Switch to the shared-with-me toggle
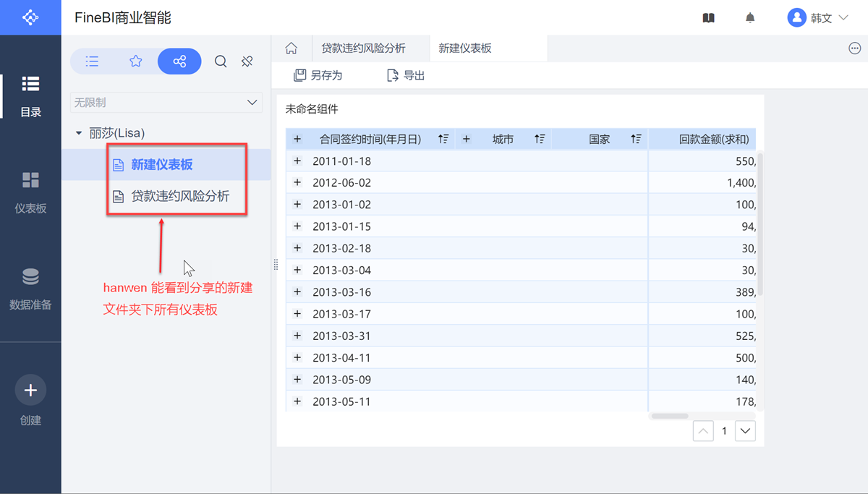Viewport: 868px width, 494px height. [179, 61]
